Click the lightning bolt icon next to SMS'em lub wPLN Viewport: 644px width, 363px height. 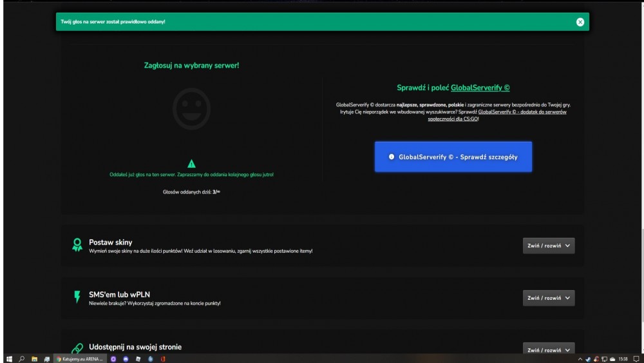(x=77, y=297)
